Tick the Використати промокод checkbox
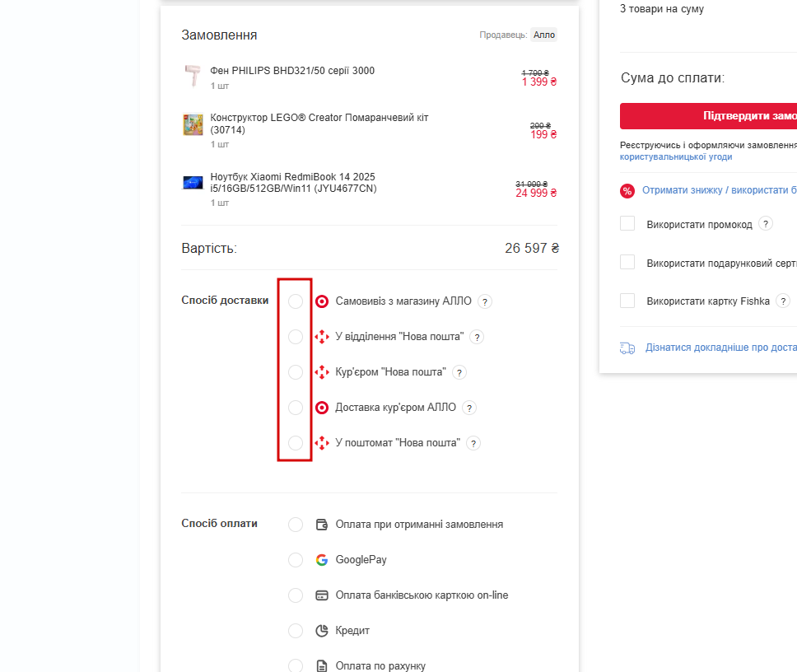This screenshot has width=797, height=672. tap(627, 223)
